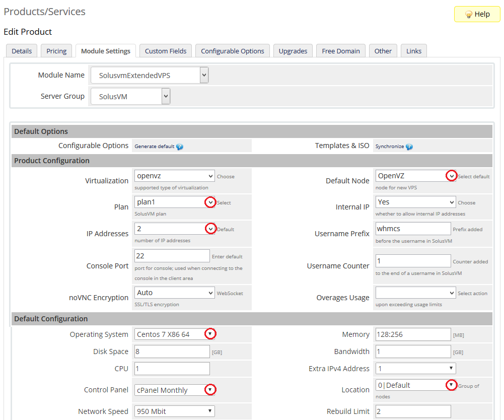Open noVNC Encryption dropdown
Screen dimensions: 504x420
[x=174, y=293]
